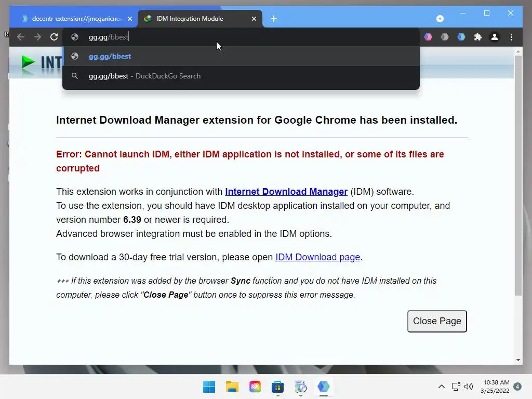532x399 pixels.
Task: Click the pink hexagon extension icon
Action: pos(428,37)
